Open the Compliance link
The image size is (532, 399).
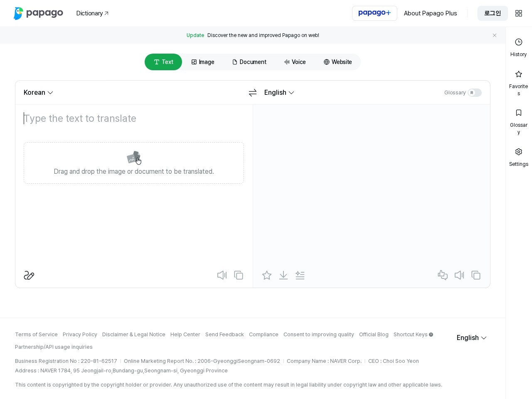[x=264, y=335]
